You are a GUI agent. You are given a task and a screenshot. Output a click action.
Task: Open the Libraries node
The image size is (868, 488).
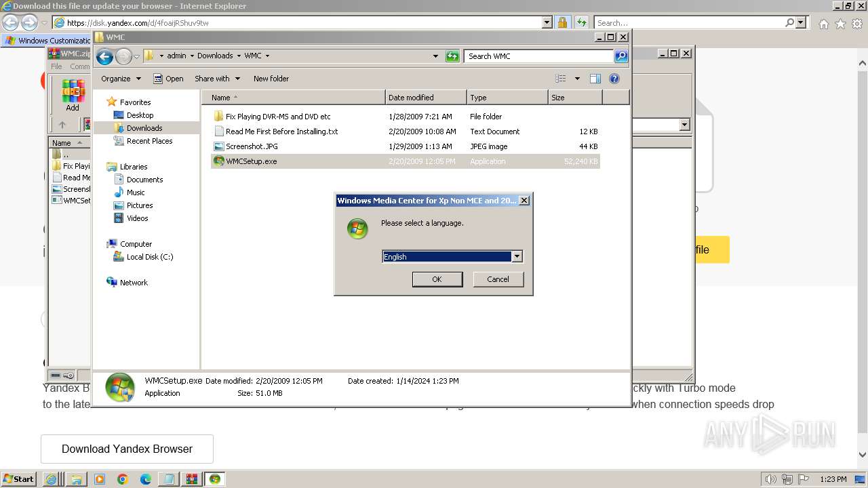click(x=134, y=167)
